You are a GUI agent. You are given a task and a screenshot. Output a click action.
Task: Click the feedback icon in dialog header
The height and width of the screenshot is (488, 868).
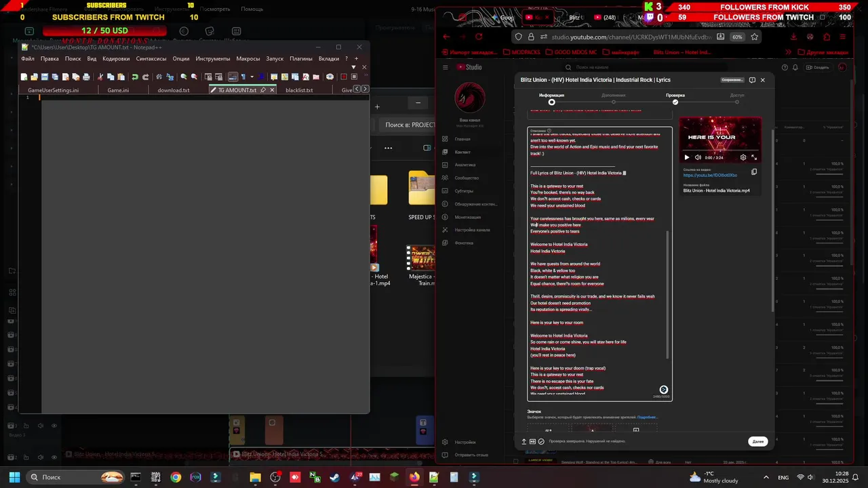click(752, 80)
